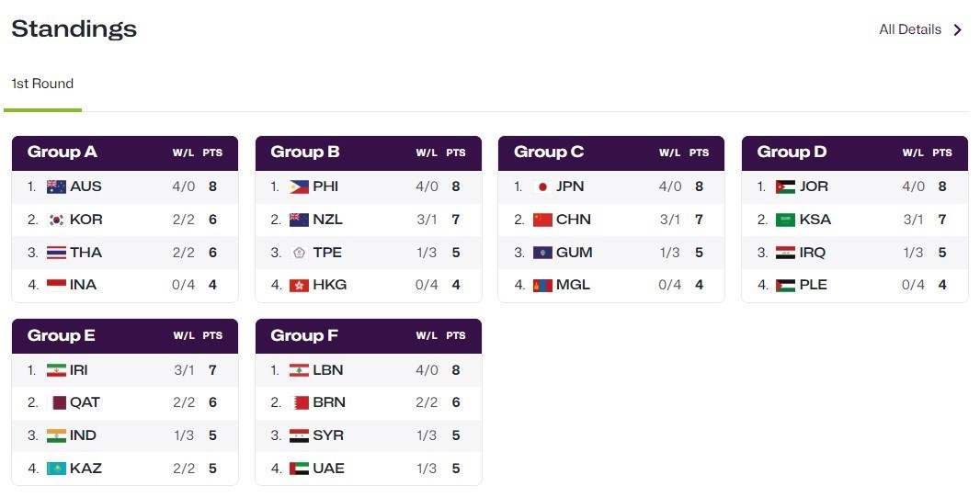This screenshot has width=980, height=497.
Task: Select the 1st Round tab
Action: click(42, 84)
